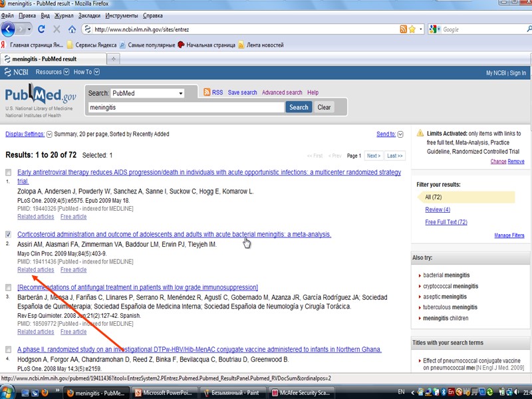Open the Инструменты menu
The width and height of the screenshot is (532, 399).
[x=122, y=15]
